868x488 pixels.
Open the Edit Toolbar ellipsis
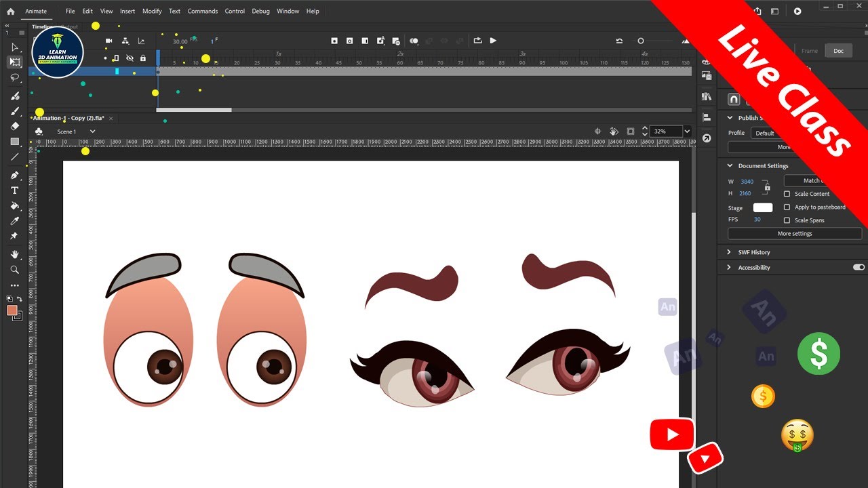[x=14, y=285]
